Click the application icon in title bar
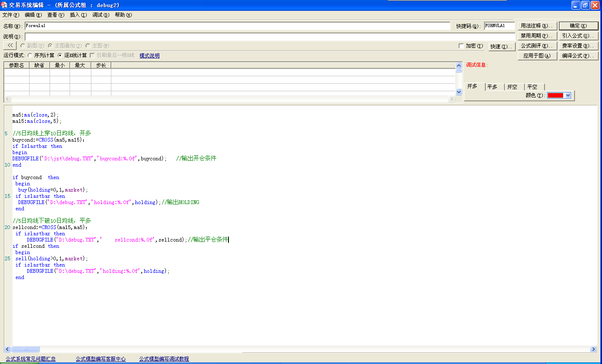This screenshot has height=364, width=602. 4,5
